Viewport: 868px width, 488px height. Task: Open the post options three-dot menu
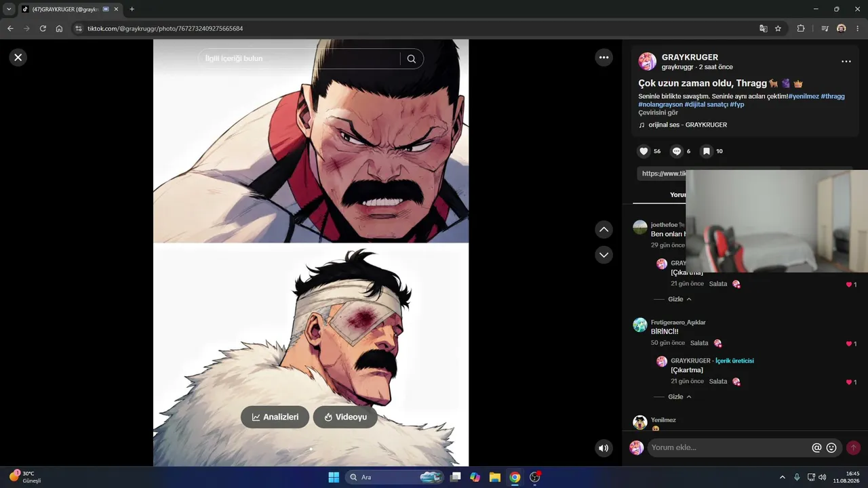846,62
